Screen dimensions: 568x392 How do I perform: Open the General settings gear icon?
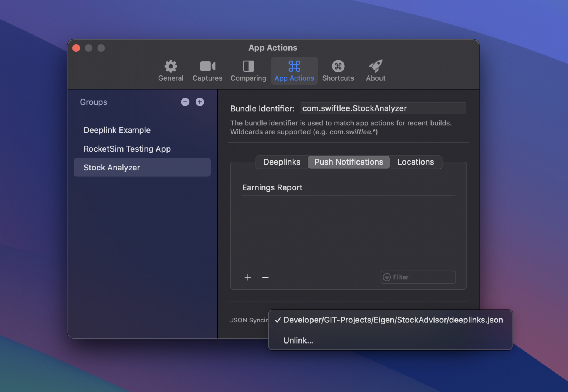[x=170, y=66]
